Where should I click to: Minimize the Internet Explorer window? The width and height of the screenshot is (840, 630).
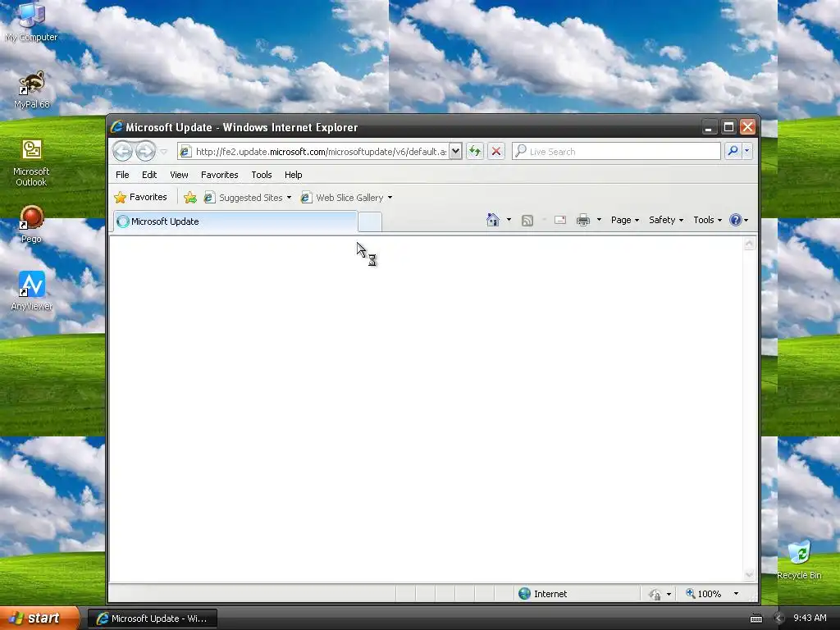coord(709,127)
